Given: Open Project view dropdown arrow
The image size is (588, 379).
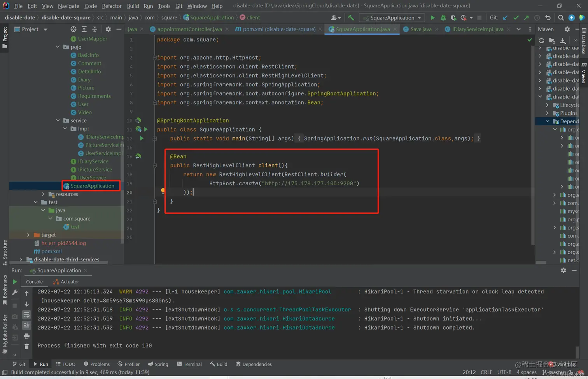Looking at the screenshot, I should point(45,29).
